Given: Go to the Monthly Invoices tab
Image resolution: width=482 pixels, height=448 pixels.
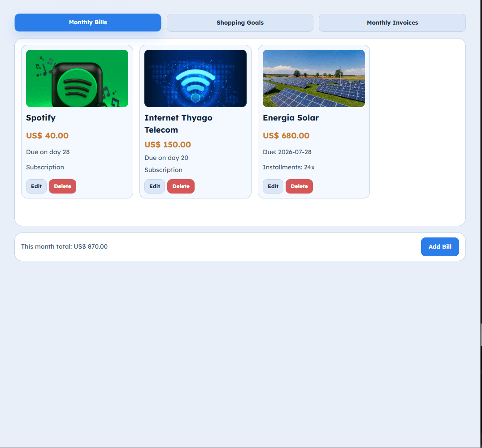Looking at the screenshot, I should coord(392,23).
